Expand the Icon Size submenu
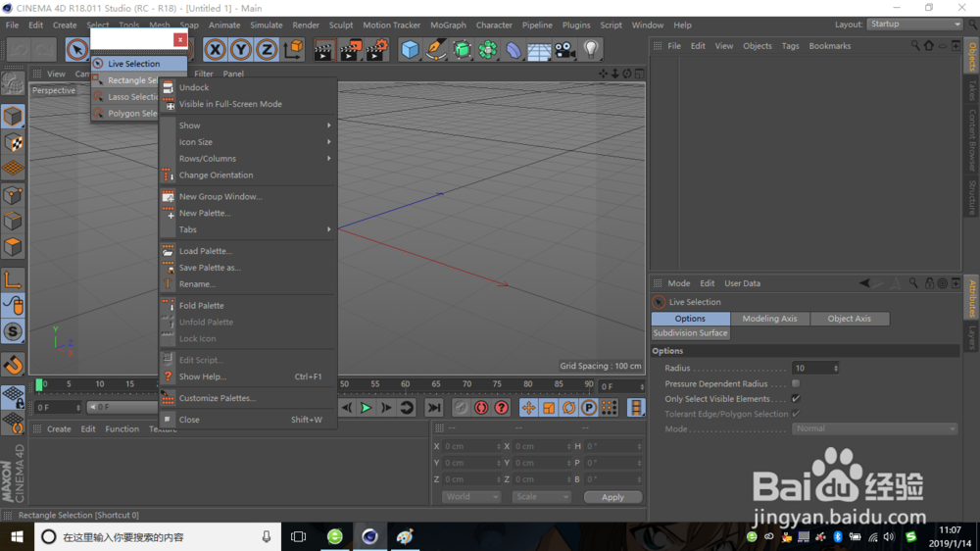 [249, 142]
